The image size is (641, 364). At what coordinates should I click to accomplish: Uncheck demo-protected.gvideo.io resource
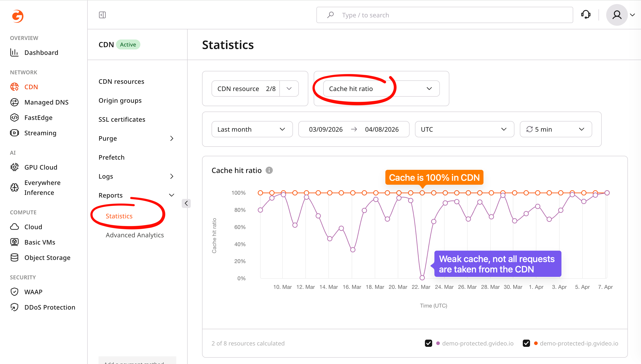coord(428,343)
